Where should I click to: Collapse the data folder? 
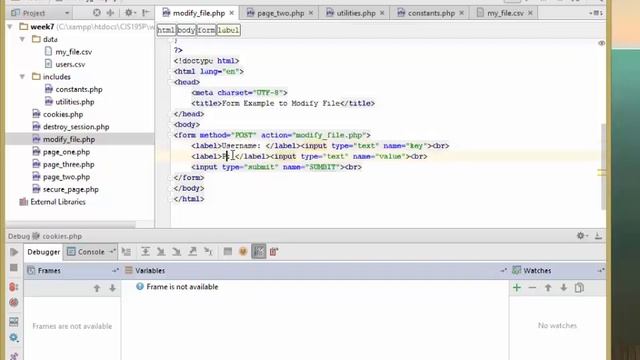(x=22, y=39)
